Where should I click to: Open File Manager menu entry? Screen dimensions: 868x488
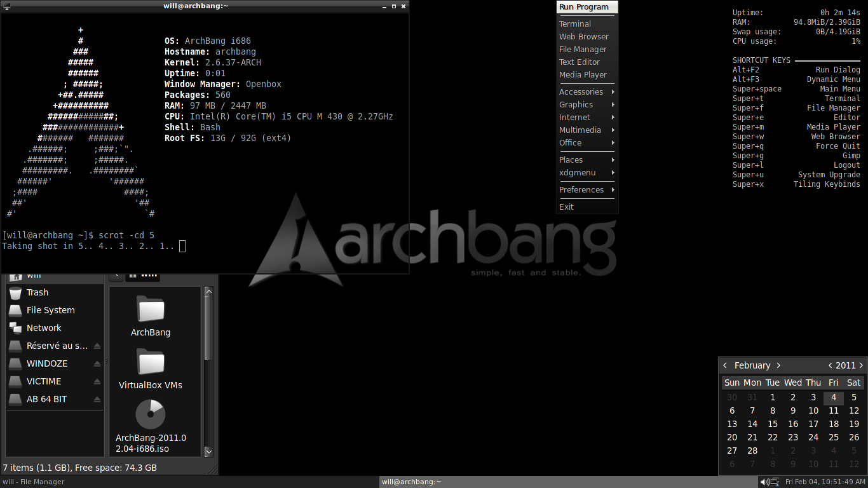pos(587,49)
